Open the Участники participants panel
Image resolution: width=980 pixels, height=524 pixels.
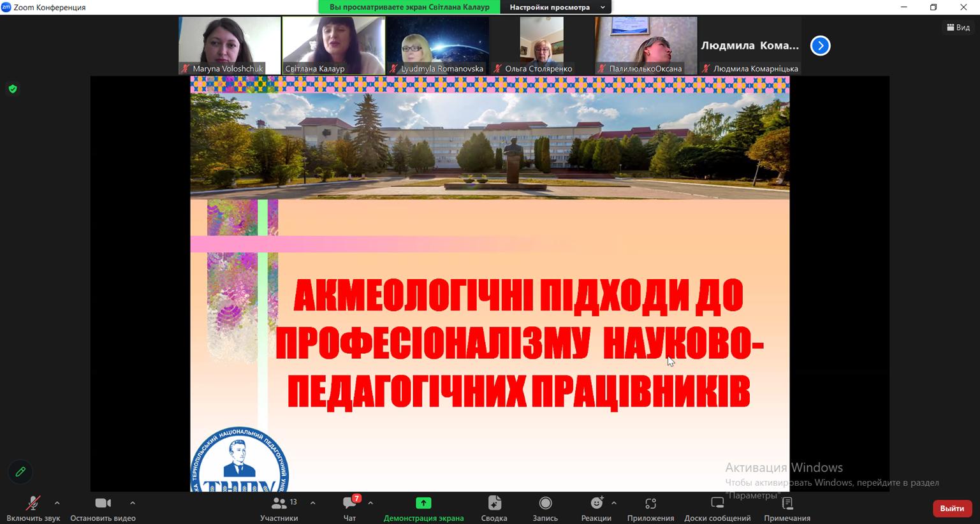pos(279,508)
